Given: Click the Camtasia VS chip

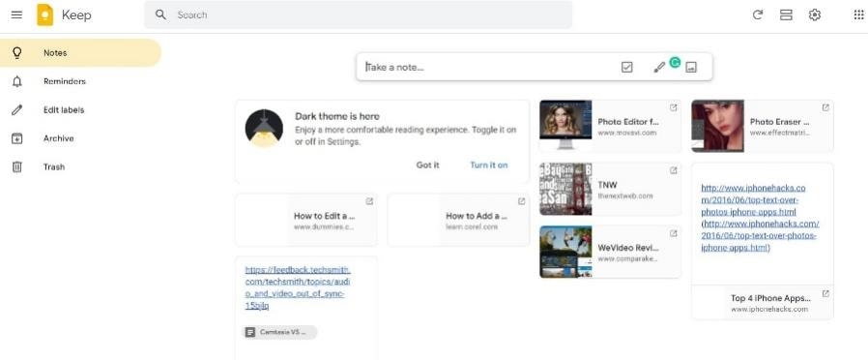Looking at the screenshot, I should 280,332.
